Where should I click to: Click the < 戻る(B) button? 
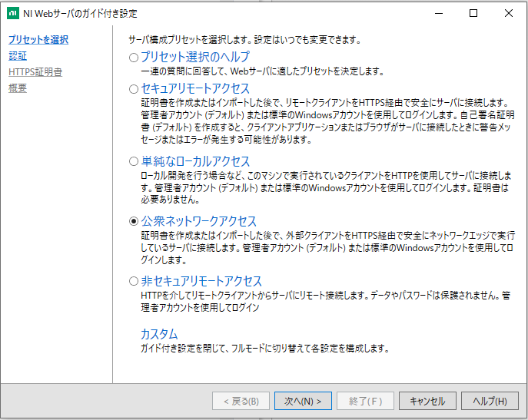point(241,401)
